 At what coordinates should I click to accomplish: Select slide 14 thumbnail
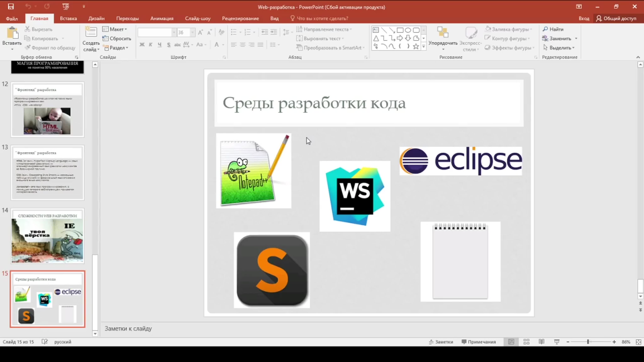pyautogui.click(x=47, y=236)
